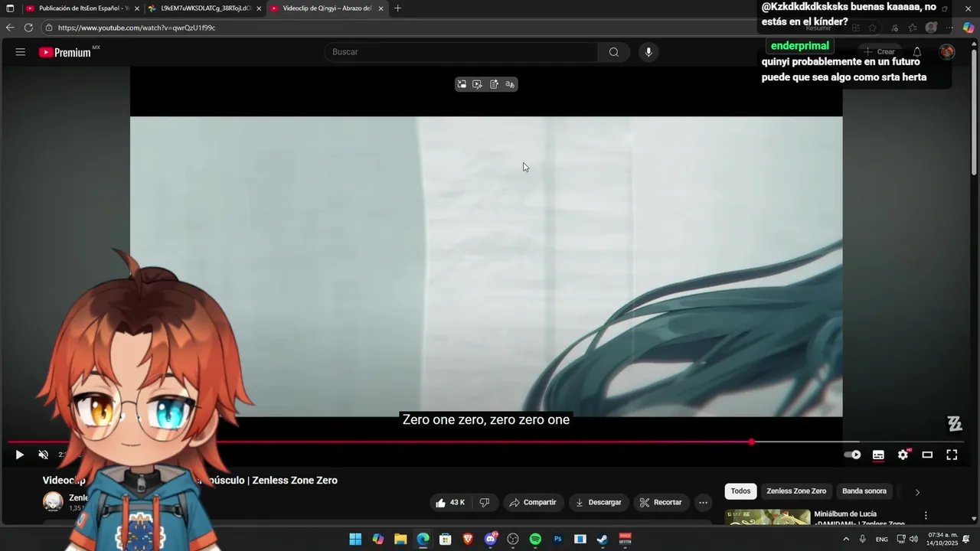Click the red playhead scrubber dot

click(x=751, y=442)
